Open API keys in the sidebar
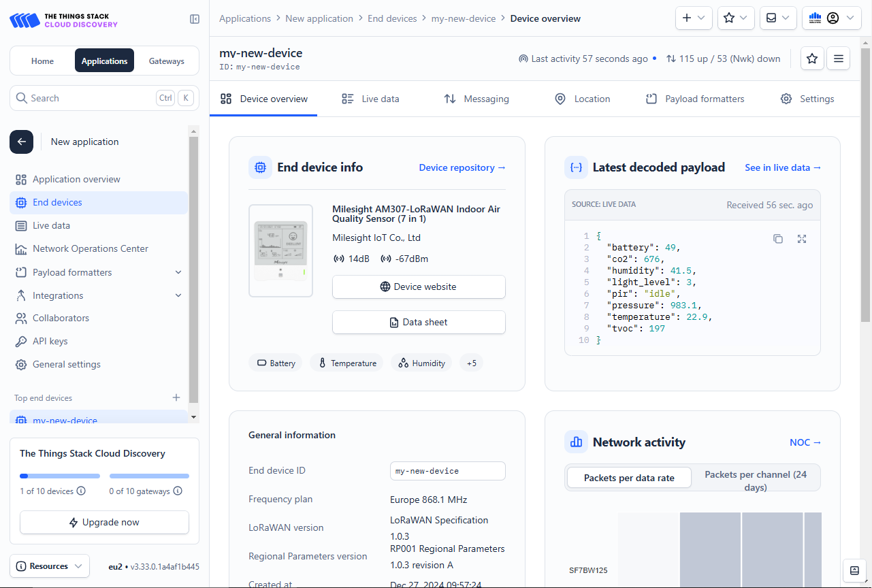Screen dimensions: 872x588 coord(99,341)
